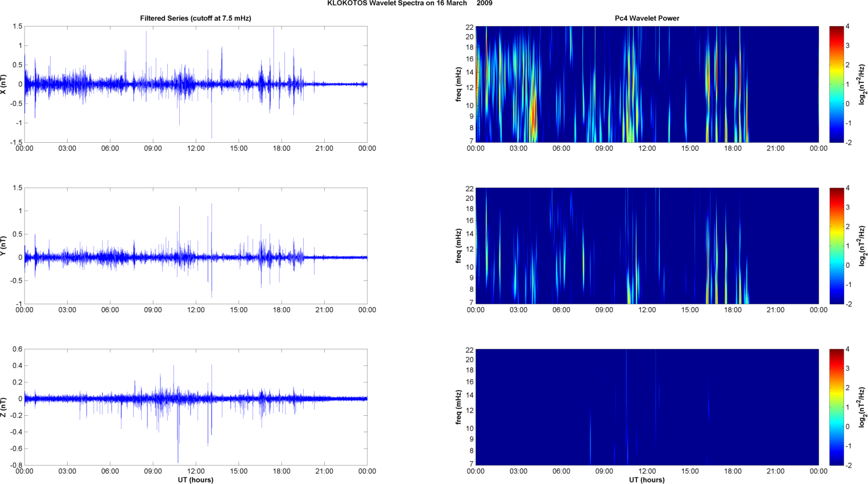Click the top wavelet power spectrogram

[647, 84]
